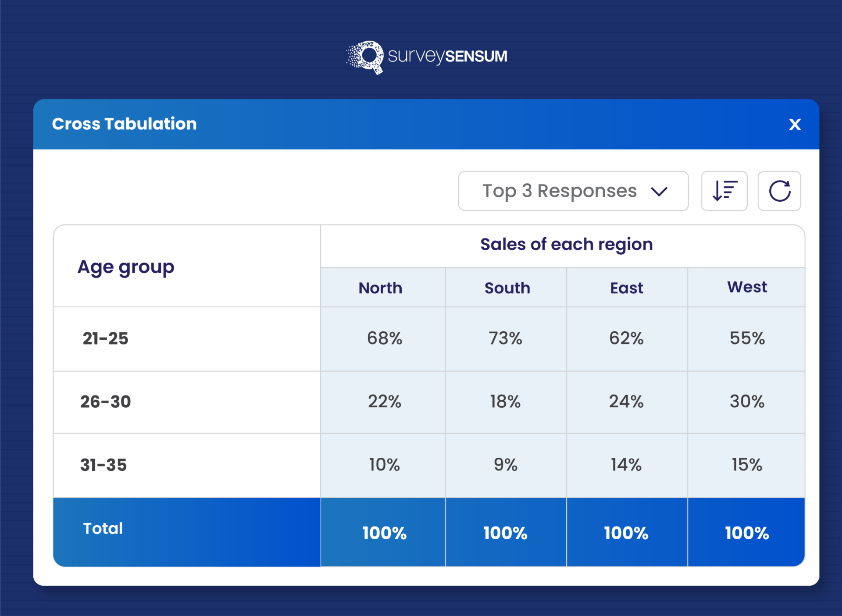This screenshot has width=842, height=616.
Task: Click the West column header
Action: coord(747,287)
